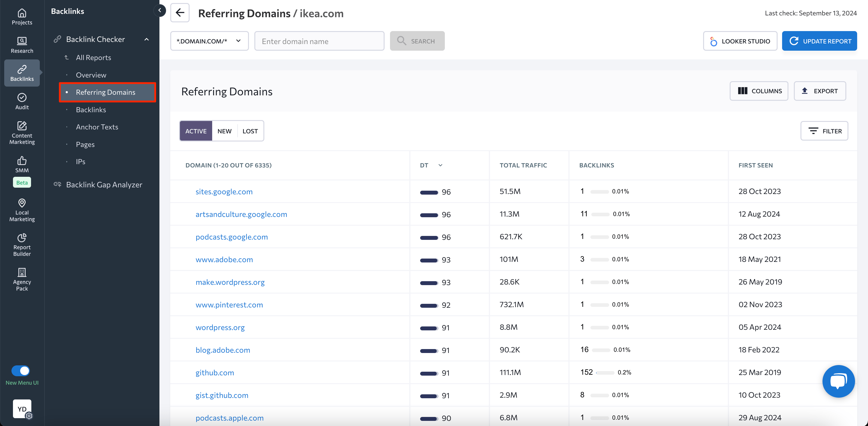The width and height of the screenshot is (868, 426).
Task: Click the domain search input field
Action: [319, 40]
